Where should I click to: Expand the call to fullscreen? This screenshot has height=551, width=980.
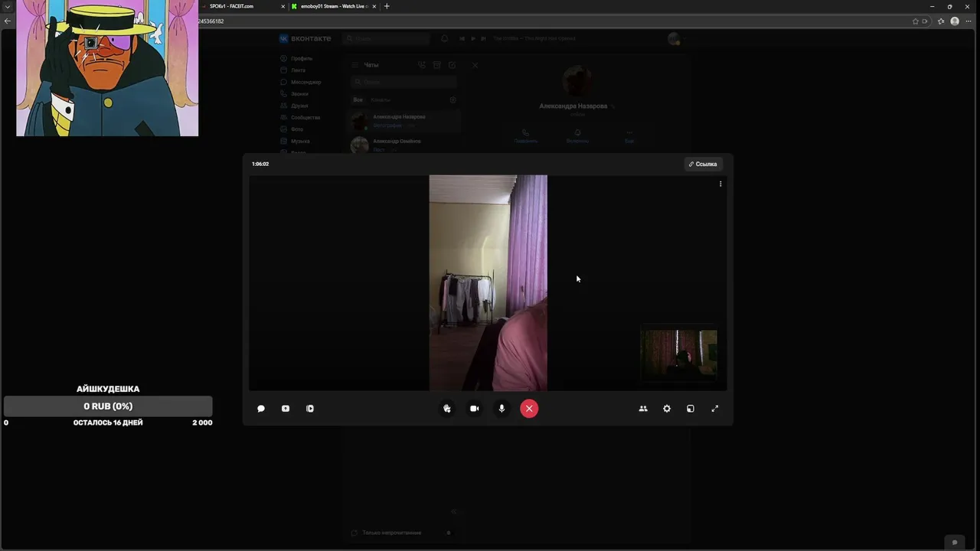[x=715, y=409]
